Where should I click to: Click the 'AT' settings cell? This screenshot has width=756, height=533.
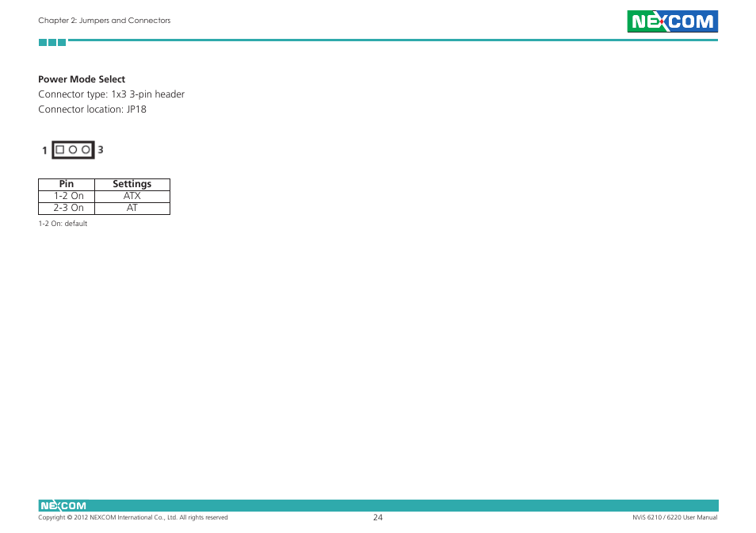click(132, 208)
